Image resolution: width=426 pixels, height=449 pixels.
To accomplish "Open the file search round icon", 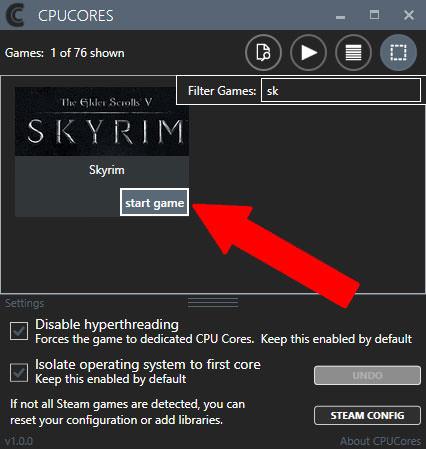I will [x=263, y=52].
